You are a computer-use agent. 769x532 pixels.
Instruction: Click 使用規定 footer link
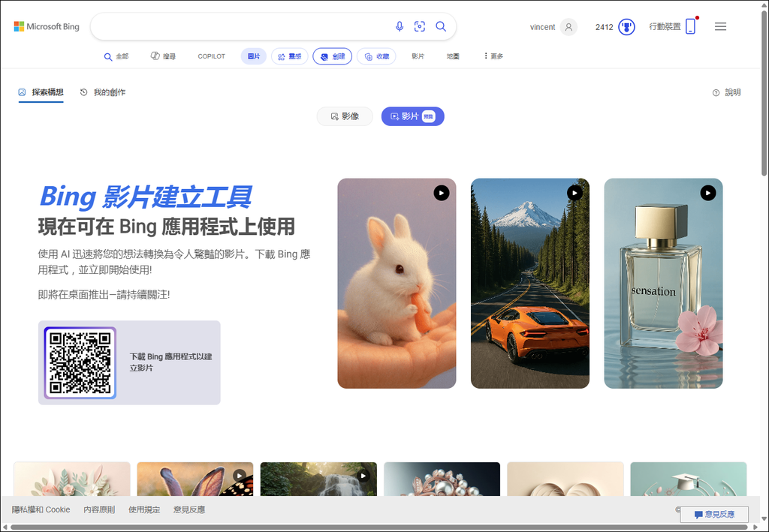144,509
